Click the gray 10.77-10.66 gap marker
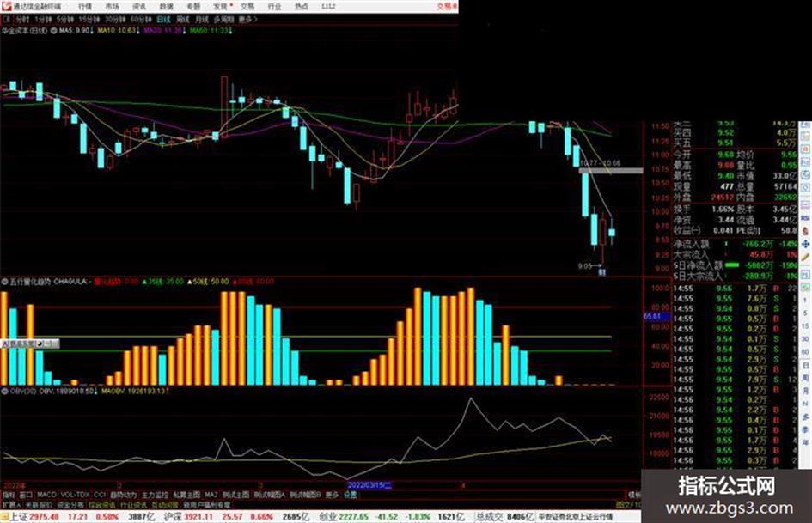The width and height of the screenshot is (812, 523). [x=611, y=170]
